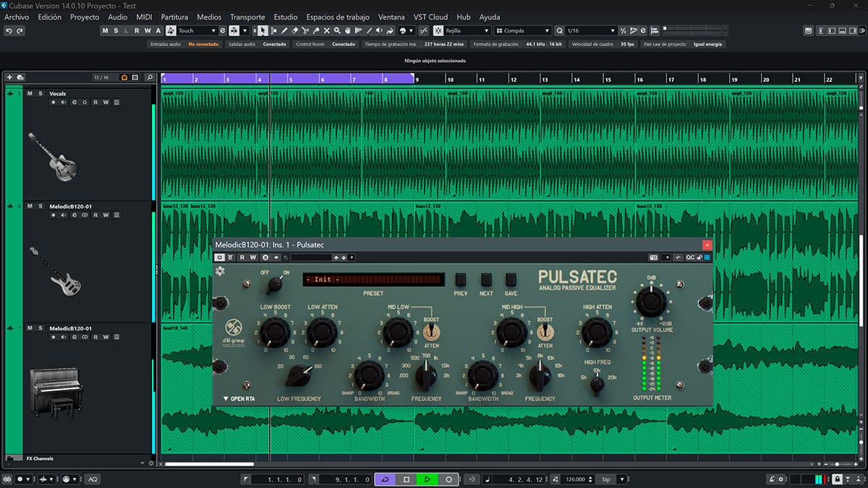Screen dimensions: 868x488
Task: Open the 1/16 quantize preset dropdown
Action: (591, 31)
